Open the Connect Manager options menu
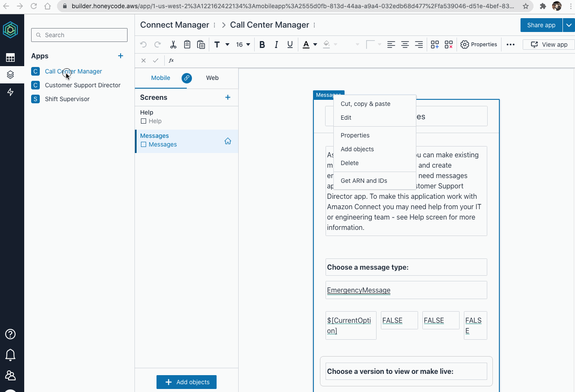 [214, 25]
